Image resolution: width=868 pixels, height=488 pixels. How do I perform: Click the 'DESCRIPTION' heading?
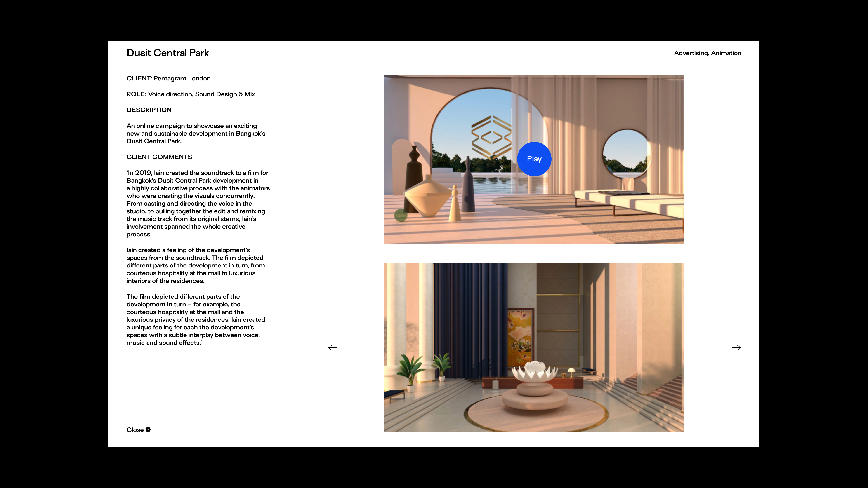(149, 110)
